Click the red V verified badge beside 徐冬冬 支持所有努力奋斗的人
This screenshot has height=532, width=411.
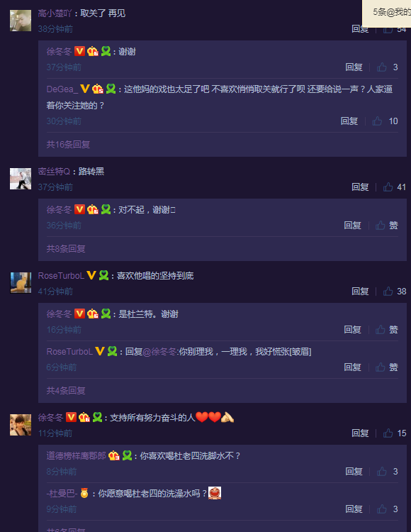[x=71, y=417]
